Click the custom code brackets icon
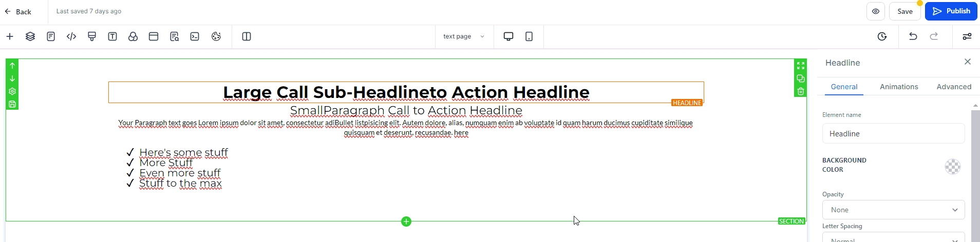This screenshot has width=980, height=242. (71, 36)
